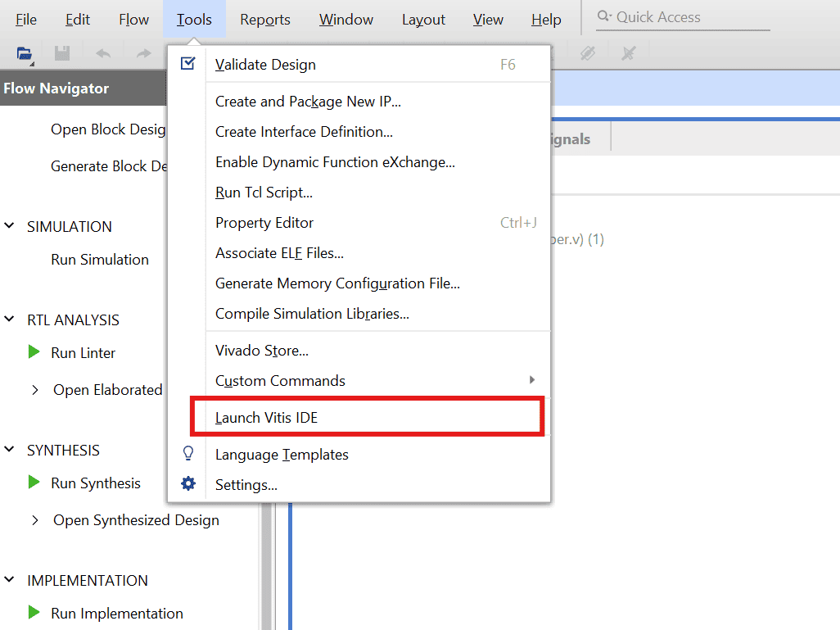The height and width of the screenshot is (630, 840).
Task: Click the green Run Linter play icon
Action: tap(34, 352)
